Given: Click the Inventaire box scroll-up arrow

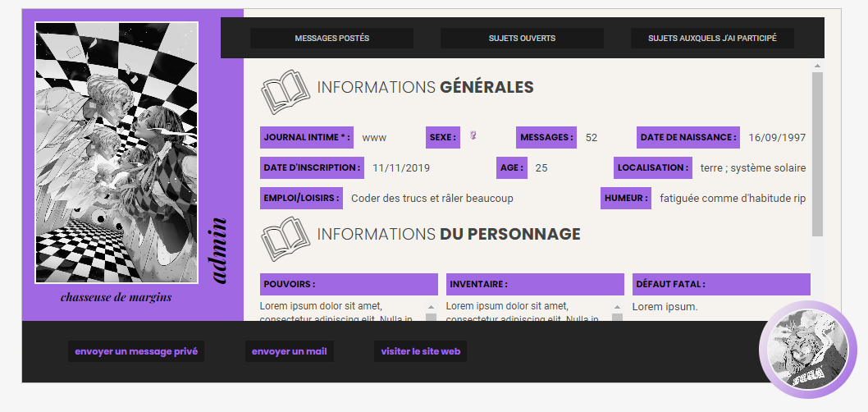Looking at the screenshot, I should tap(617, 307).
